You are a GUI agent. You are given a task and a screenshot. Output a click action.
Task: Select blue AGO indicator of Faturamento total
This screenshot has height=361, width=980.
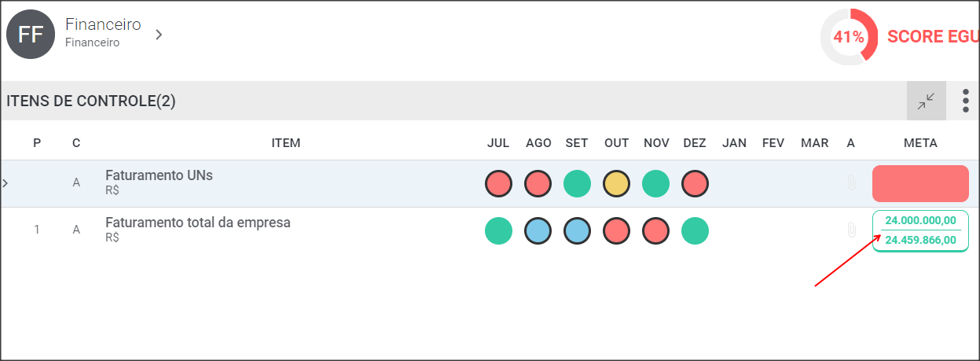click(538, 230)
